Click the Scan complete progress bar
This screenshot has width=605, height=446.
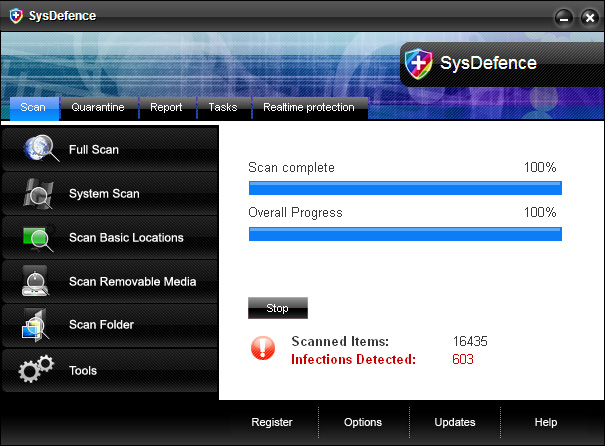[x=405, y=188]
